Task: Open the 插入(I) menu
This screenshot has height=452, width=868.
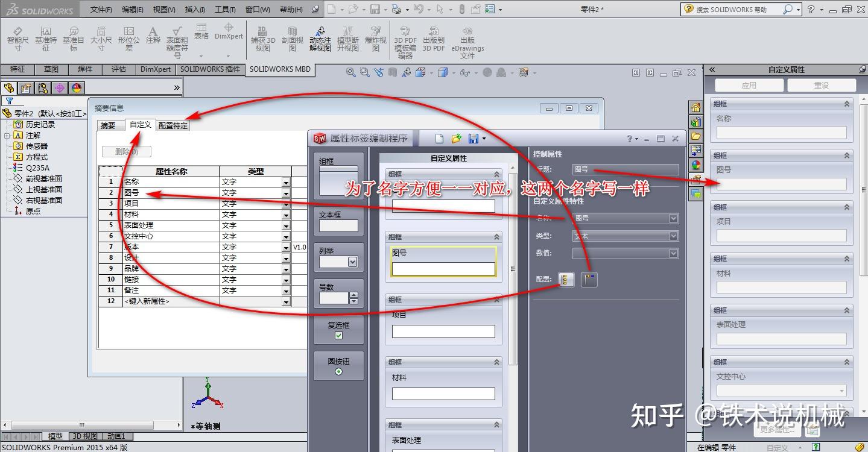Action: (x=195, y=10)
